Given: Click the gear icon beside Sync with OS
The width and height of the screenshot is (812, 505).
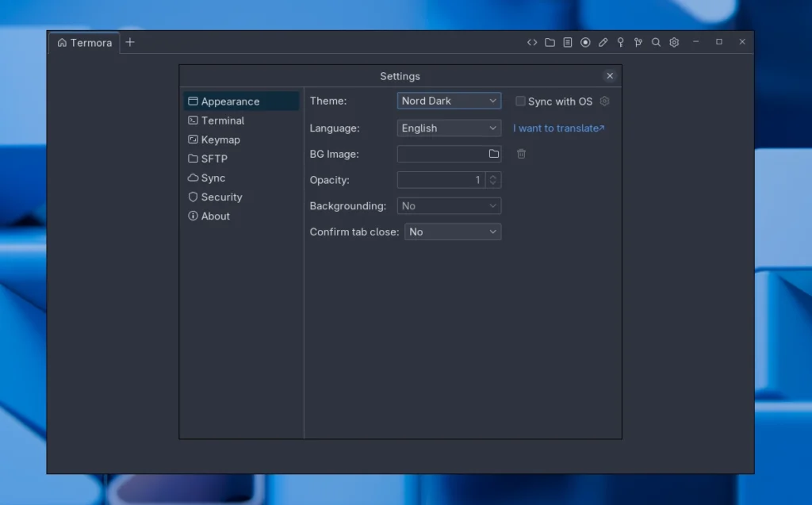Looking at the screenshot, I should (604, 101).
